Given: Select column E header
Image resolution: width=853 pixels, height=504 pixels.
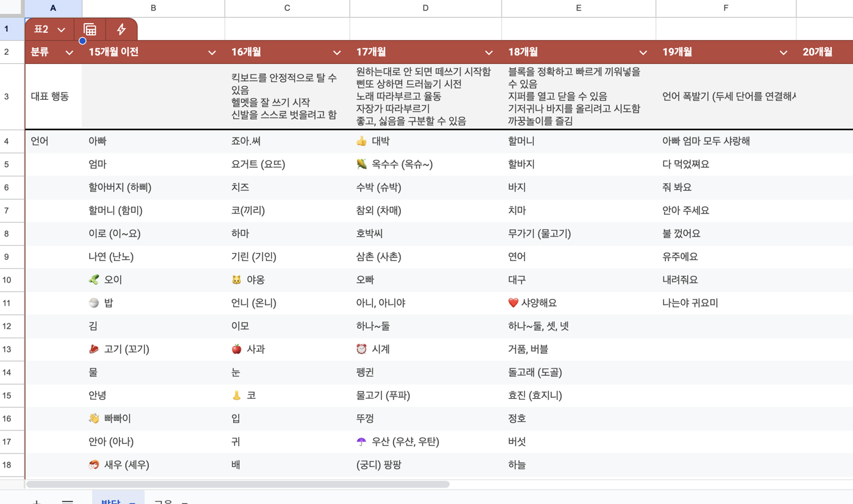Looking at the screenshot, I should [578, 9].
